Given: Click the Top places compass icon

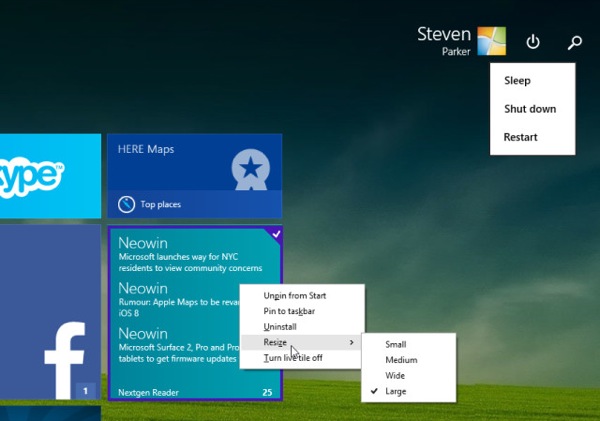Looking at the screenshot, I should point(126,204).
